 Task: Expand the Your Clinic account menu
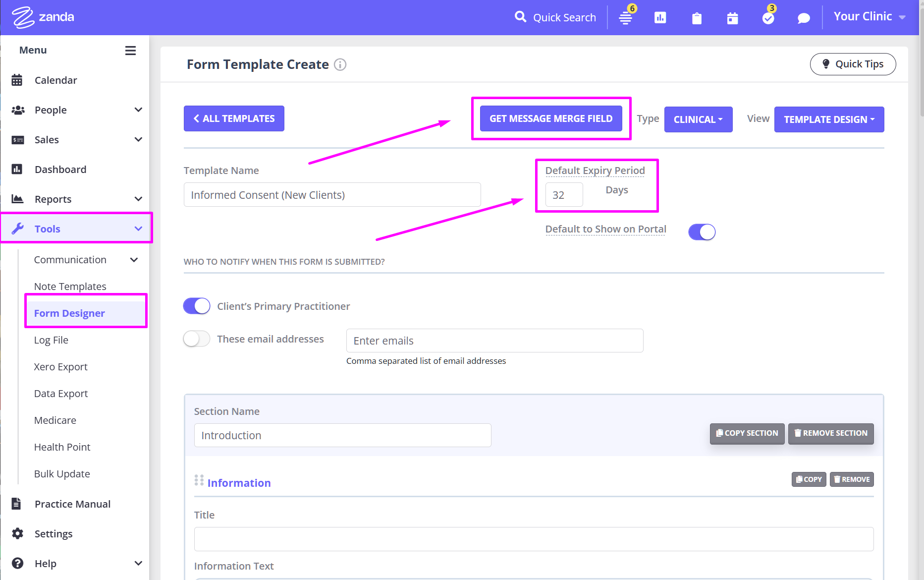click(869, 17)
